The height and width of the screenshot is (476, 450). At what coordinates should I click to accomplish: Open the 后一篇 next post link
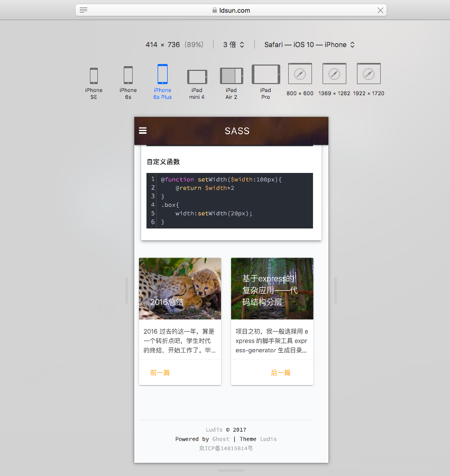tap(280, 372)
